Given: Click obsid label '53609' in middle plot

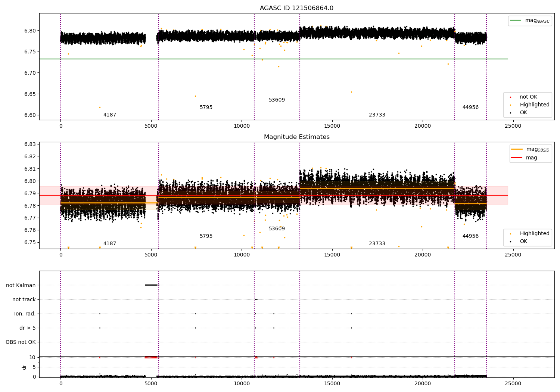Looking at the screenshot, I should 277,229.
